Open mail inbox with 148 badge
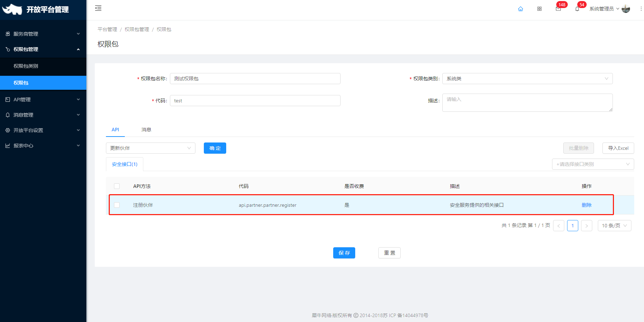This screenshot has height=322, width=644. [x=558, y=9]
